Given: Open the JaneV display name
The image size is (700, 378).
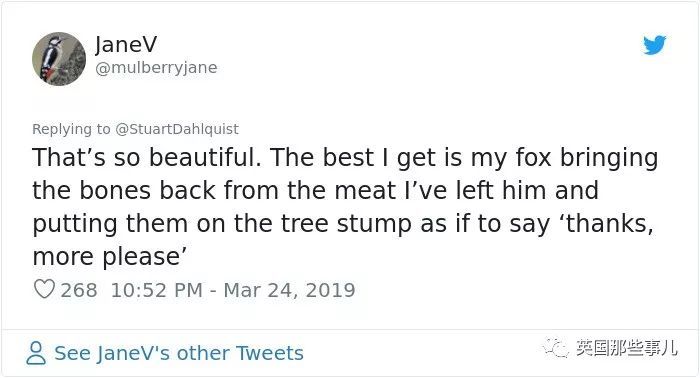Looking at the screenshot, I should [126, 44].
